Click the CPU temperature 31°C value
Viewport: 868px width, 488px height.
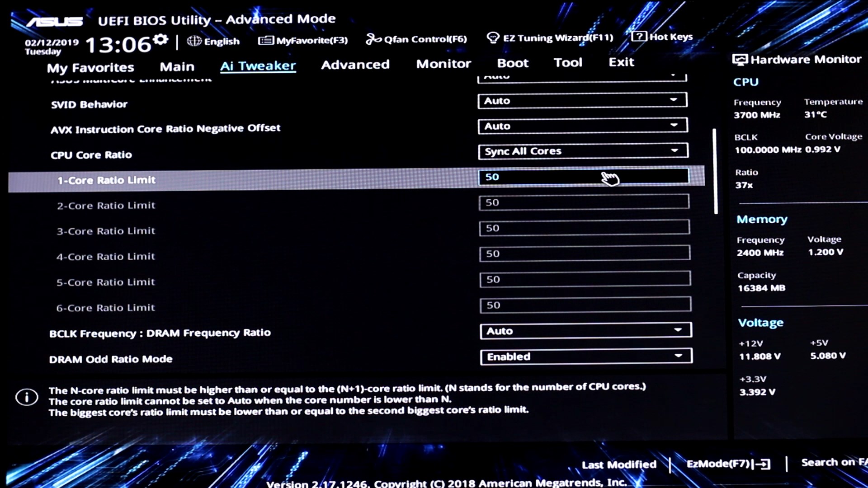click(816, 114)
